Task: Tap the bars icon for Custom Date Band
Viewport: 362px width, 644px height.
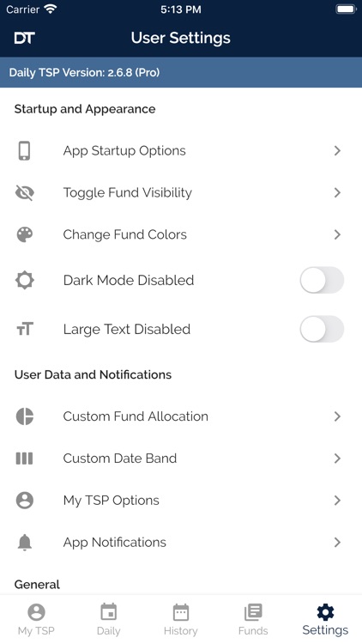Action: click(24, 459)
